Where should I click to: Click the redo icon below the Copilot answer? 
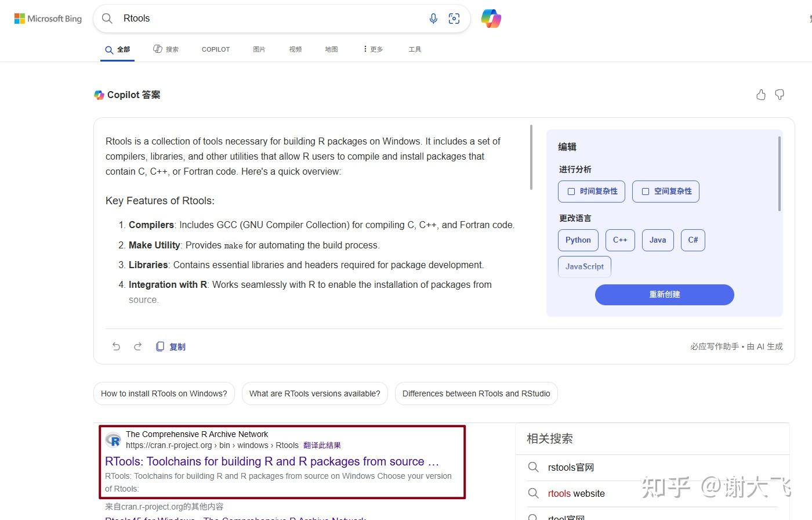click(137, 346)
